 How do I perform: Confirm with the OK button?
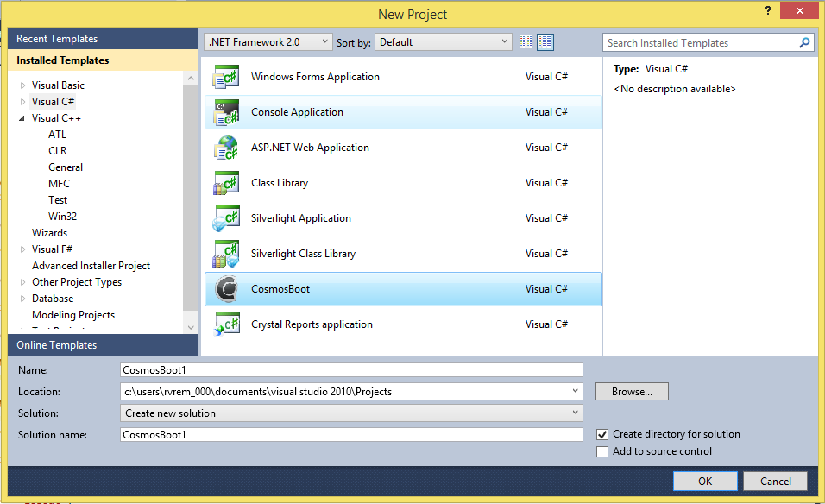(705, 481)
